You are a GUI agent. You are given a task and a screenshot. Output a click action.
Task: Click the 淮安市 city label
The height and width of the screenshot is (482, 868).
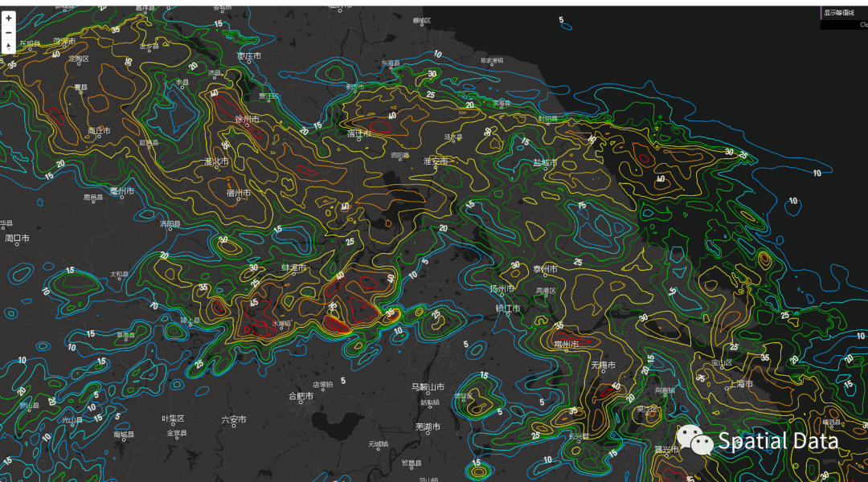[x=435, y=161]
